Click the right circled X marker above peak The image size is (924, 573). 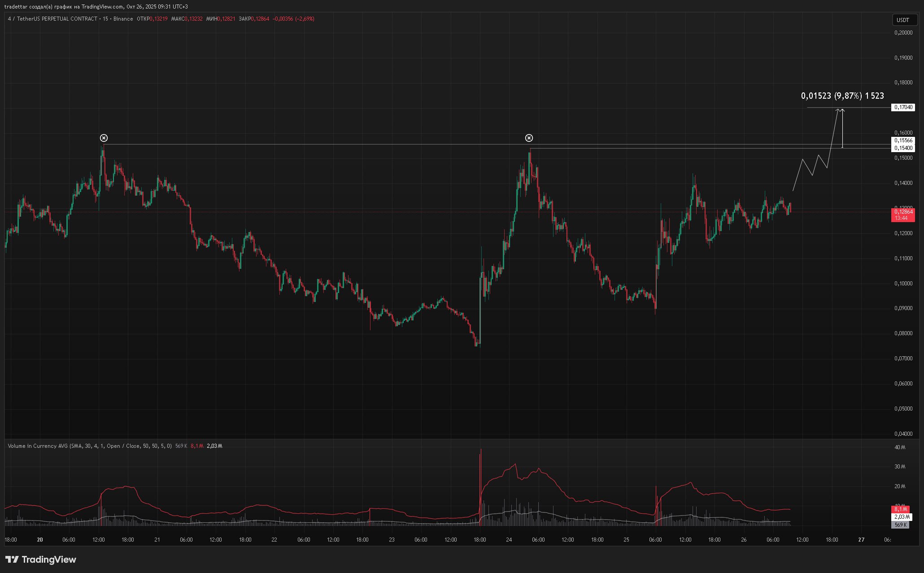(529, 138)
